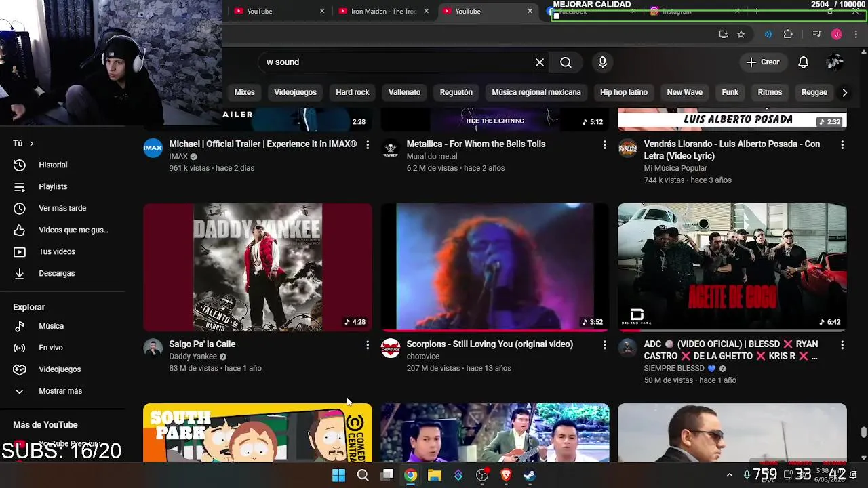This screenshot has height=488, width=868.
Task: Switch to the first YouTube browser tab
Action: tap(279, 11)
